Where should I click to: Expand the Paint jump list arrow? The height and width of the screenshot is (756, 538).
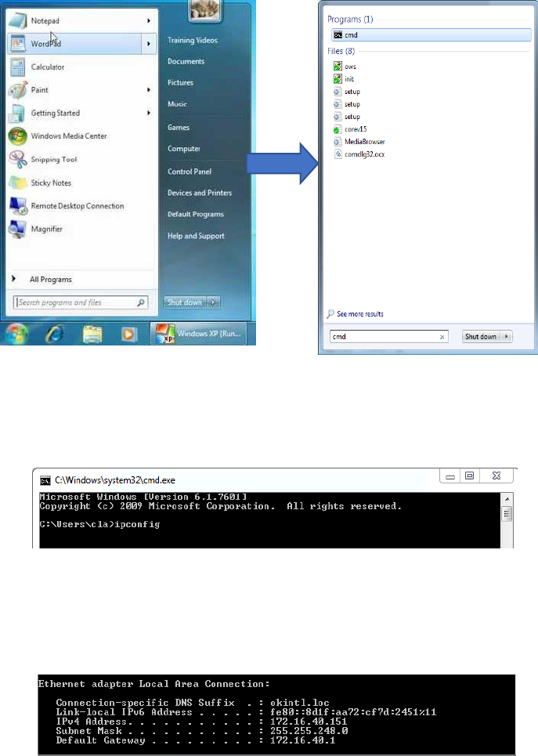coord(149,89)
